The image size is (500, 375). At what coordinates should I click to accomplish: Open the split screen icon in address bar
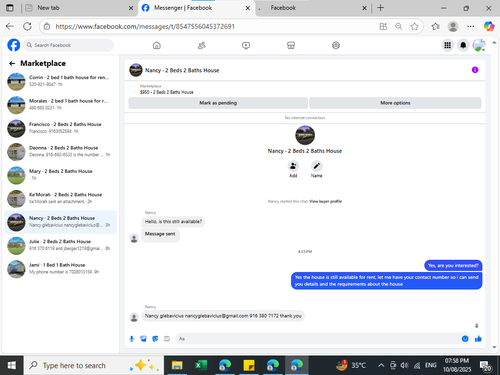[x=383, y=26]
